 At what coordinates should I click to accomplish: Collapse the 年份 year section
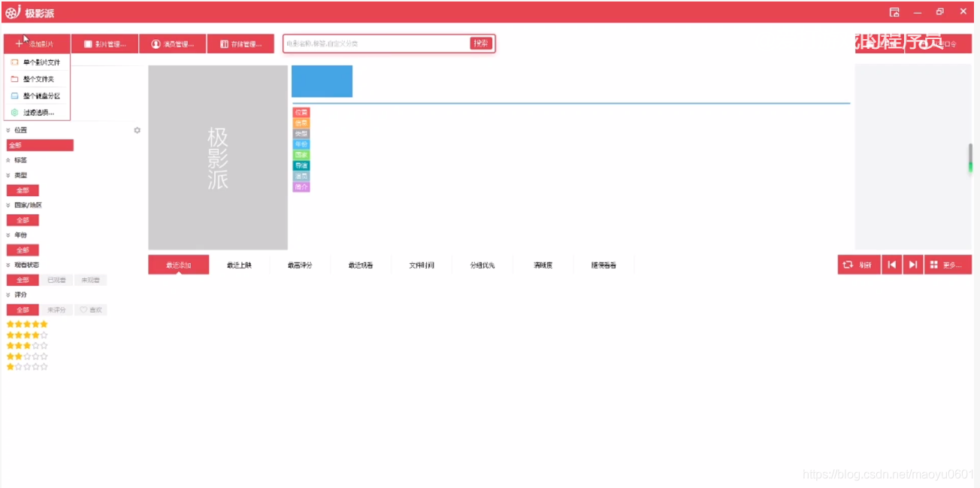[x=8, y=235]
